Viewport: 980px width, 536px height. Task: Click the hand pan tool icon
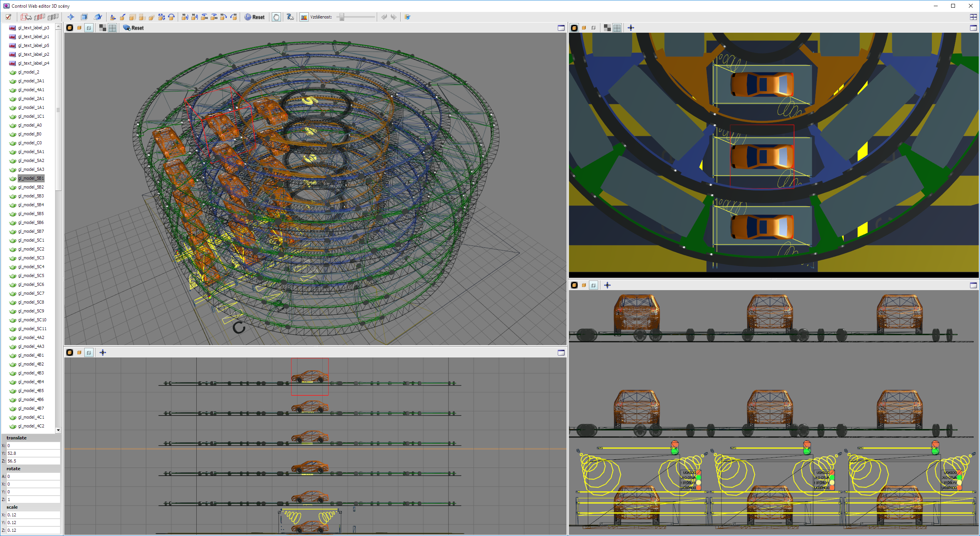(276, 17)
